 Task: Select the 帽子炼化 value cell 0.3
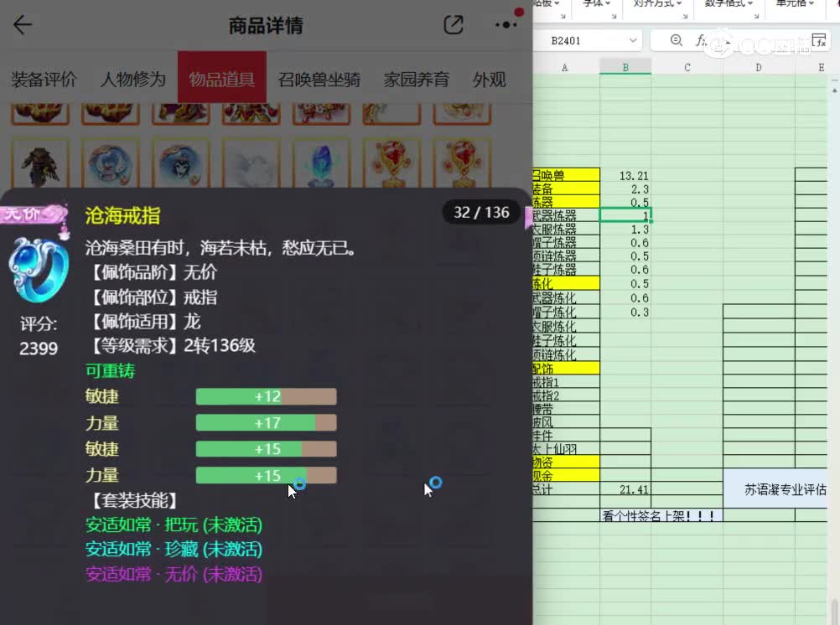click(x=625, y=312)
